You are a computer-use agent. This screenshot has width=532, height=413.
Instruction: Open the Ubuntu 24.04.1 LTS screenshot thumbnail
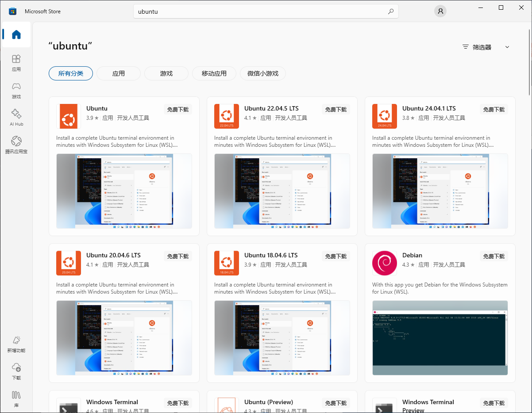pos(440,191)
